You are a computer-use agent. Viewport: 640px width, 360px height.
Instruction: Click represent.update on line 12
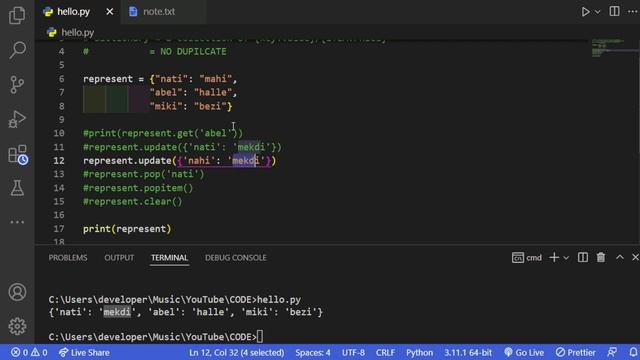(x=127, y=160)
